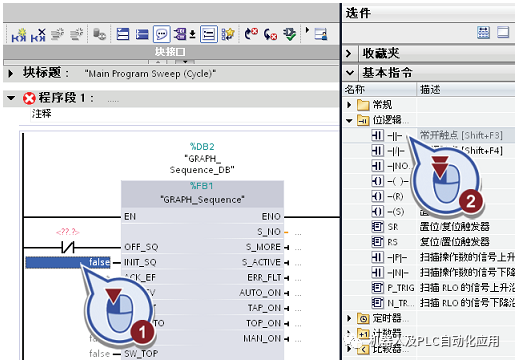Select the normally closed contact on OFF_SQ
This screenshot has height=364, width=516.
(x=68, y=247)
